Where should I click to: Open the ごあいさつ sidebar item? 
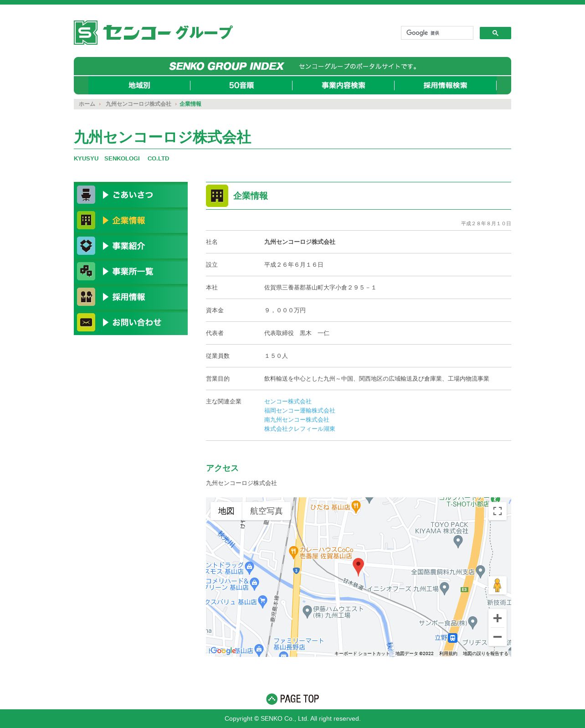131,195
